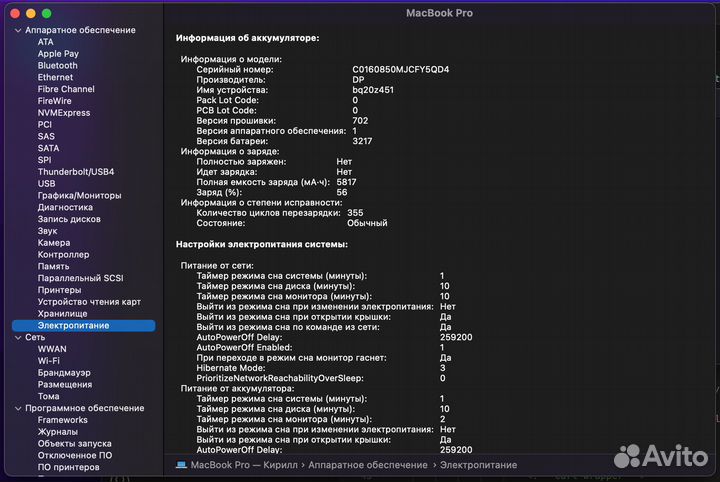Viewport: 720px width, 482px height.
Task: Click the Программное обеспечение header label
Action: click(x=84, y=408)
